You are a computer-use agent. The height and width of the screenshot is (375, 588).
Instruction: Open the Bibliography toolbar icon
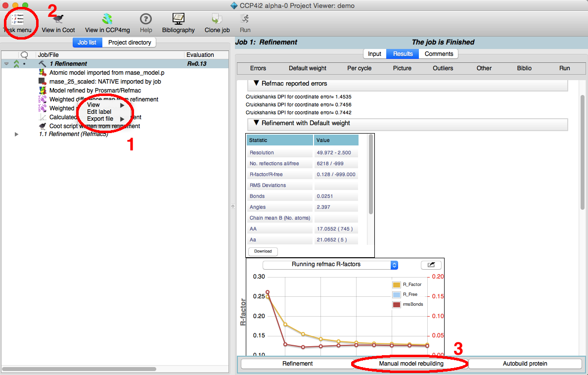(179, 19)
